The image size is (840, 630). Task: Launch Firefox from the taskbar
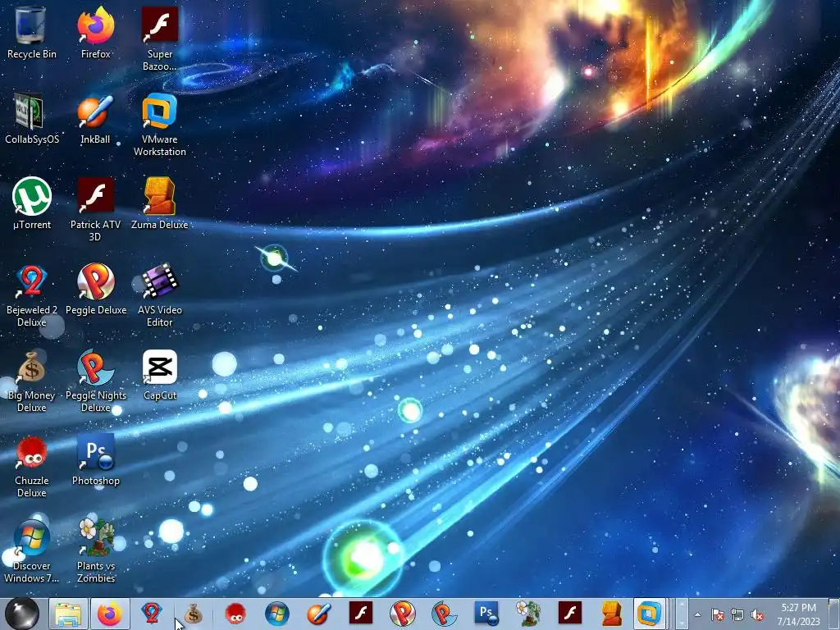coord(110,614)
